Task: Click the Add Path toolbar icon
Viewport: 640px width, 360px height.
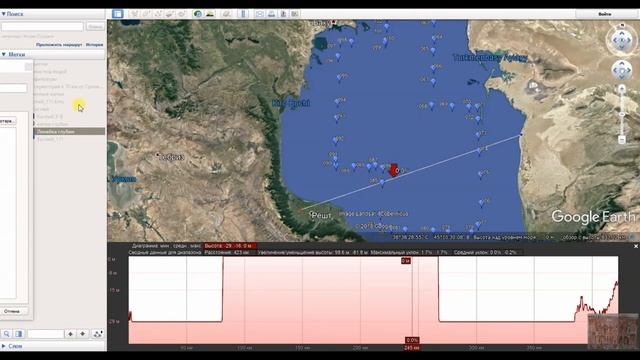Action: 158,14
